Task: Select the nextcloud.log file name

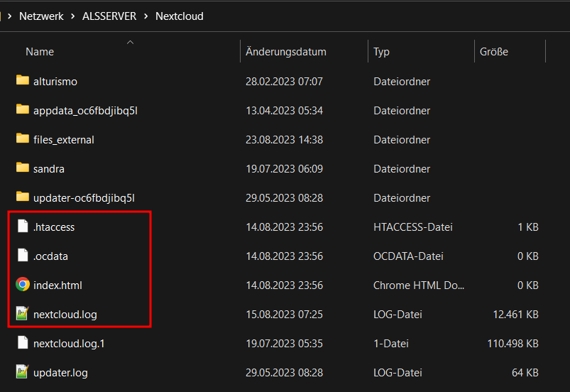Action: pyautogui.click(x=65, y=315)
